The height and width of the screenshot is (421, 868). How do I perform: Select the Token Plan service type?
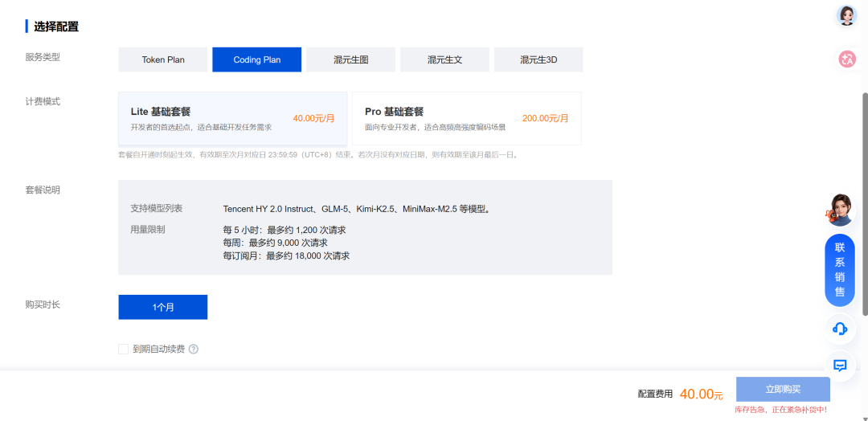coord(162,59)
